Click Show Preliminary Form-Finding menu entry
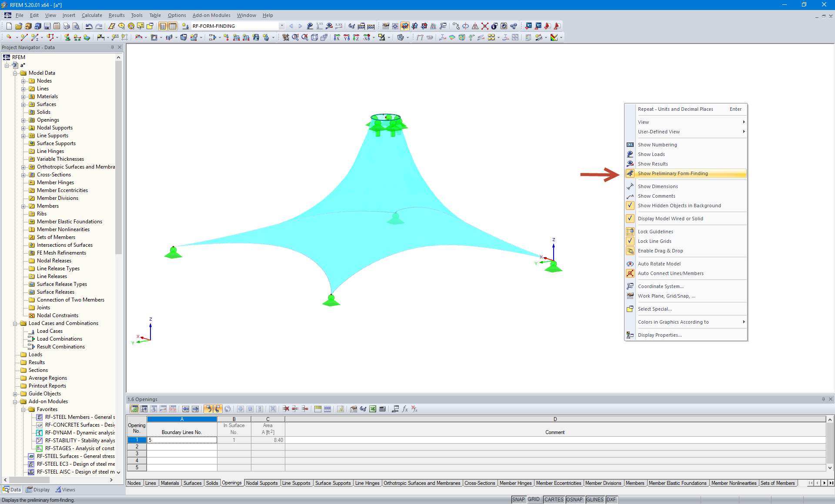This screenshot has width=835, height=504. [x=672, y=173]
